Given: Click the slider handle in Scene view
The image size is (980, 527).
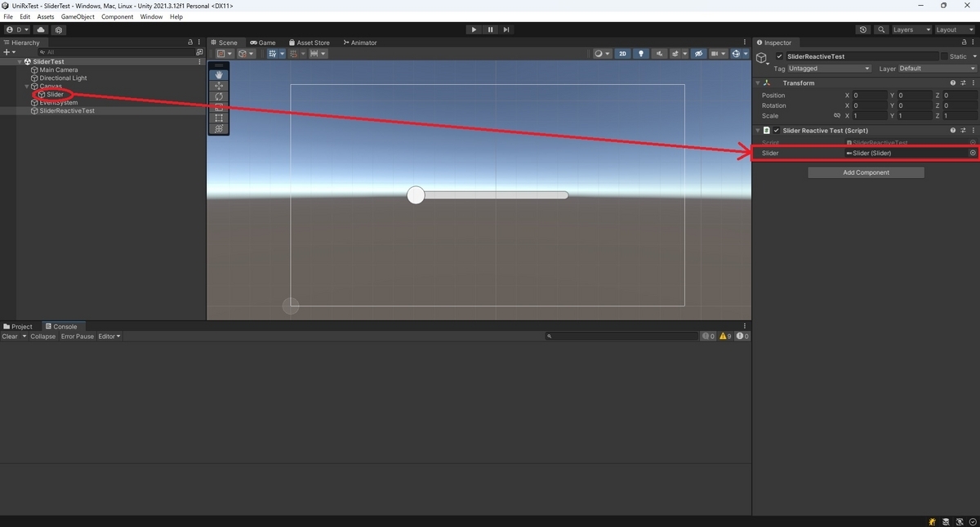Looking at the screenshot, I should (416, 195).
